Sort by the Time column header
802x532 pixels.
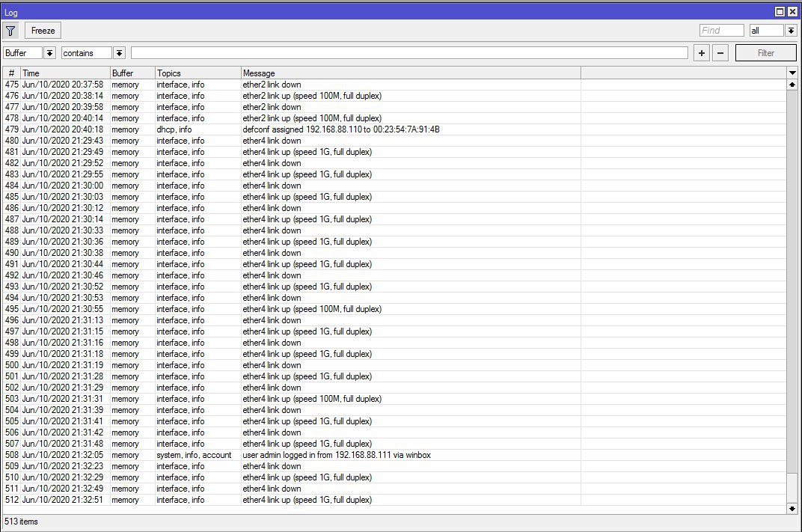66,73
